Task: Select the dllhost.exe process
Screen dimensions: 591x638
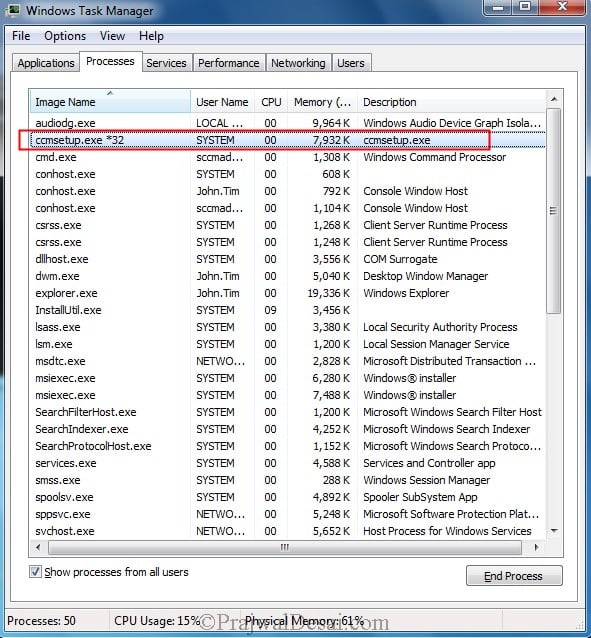Action: pos(288,259)
